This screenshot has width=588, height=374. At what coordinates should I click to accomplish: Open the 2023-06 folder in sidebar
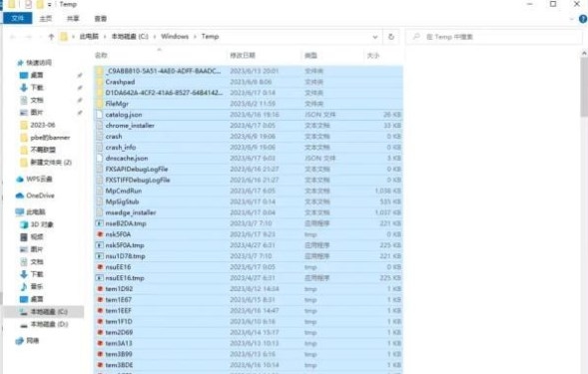[42, 125]
